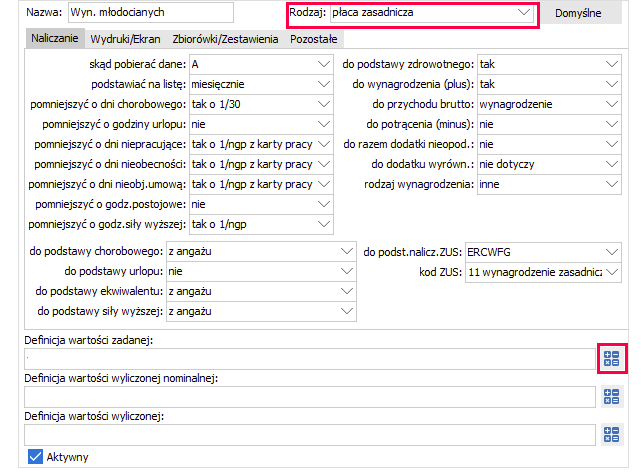Open 'pomniejszyć o dni nieobj.umową' dropdown
Viewport: 641px width, 473px height.
[261, 184]
